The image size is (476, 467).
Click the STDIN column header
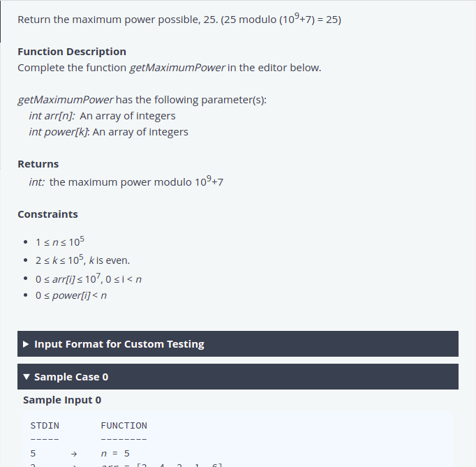pos(45,426)
